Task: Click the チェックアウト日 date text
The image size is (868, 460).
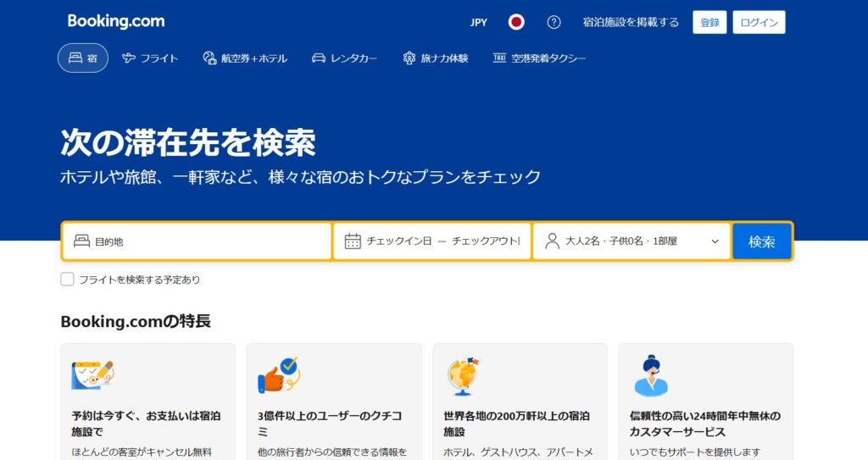Action: [x=486, y=241]
